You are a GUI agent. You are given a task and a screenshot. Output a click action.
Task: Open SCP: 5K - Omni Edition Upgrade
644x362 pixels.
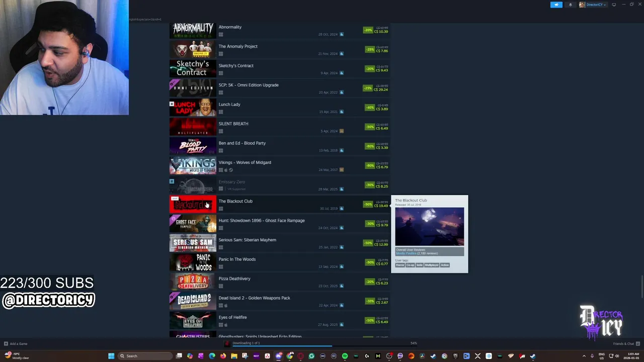tap(249, 85)
